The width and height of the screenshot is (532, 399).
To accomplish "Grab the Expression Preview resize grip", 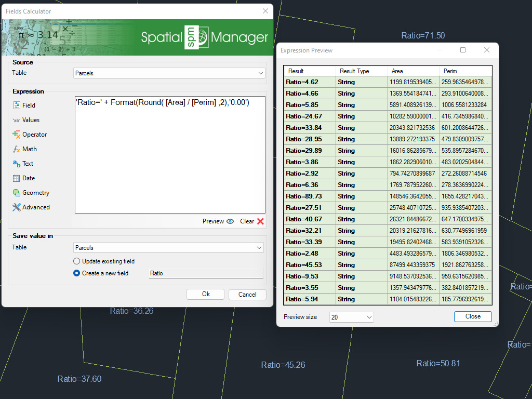I will pos(495,324).
